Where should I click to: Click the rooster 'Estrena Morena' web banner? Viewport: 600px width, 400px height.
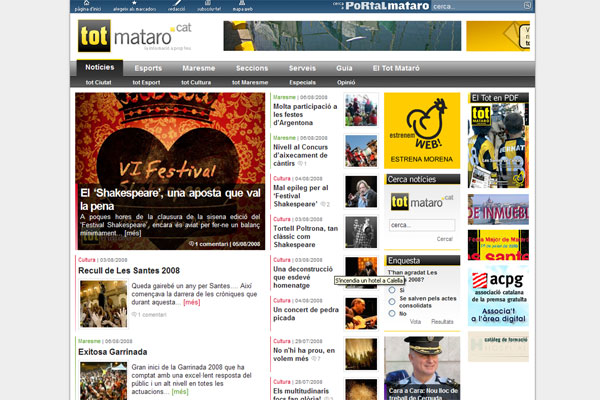point(422,130)
